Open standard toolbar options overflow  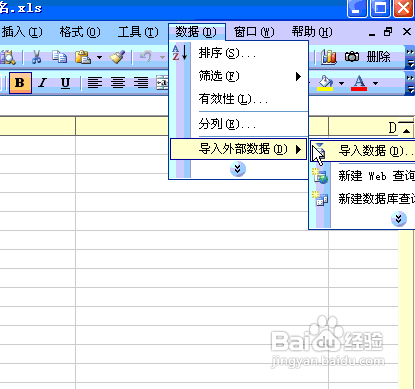410,58
